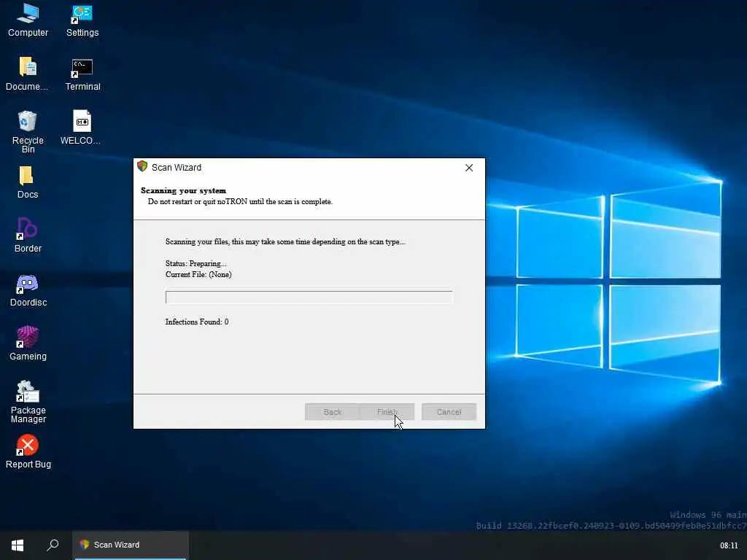Click the Scan Wizard shield title icon
The image size is (747, 560).
142,166
